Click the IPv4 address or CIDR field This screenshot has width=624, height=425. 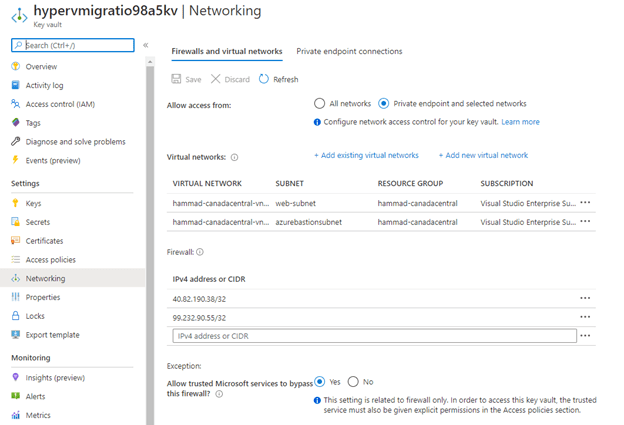coord(374,336)
